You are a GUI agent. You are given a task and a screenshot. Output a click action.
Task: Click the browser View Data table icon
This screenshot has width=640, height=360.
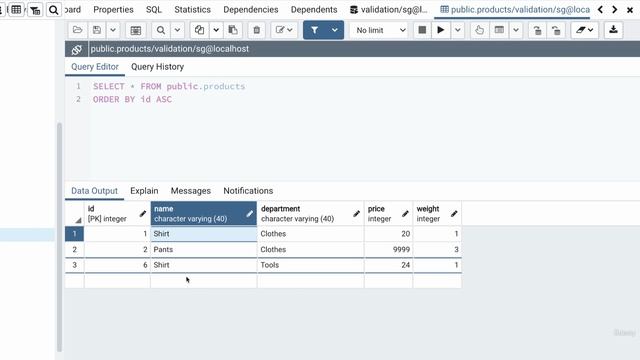(x=16, y=9)
